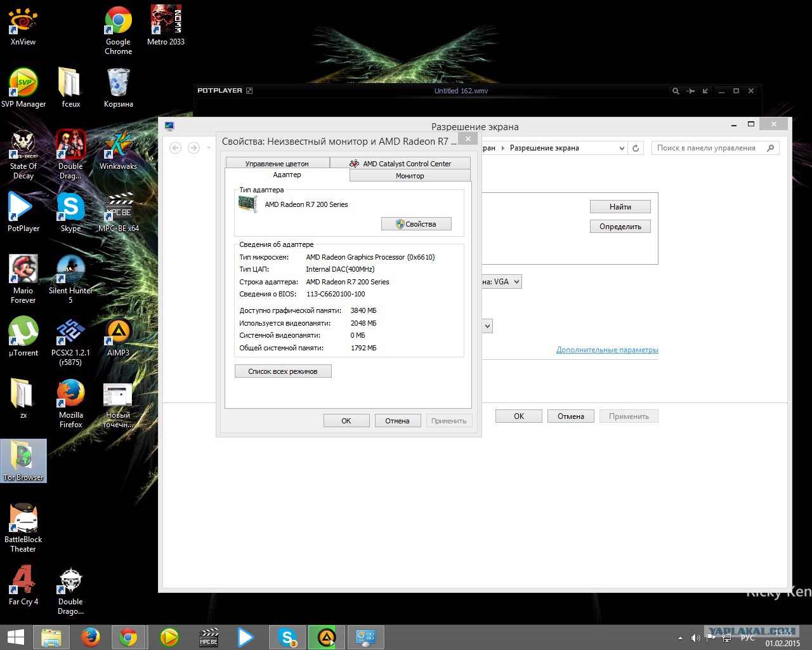Switch to the Адаптер tab
Screen dimensions: 812x650
point(287,175)
